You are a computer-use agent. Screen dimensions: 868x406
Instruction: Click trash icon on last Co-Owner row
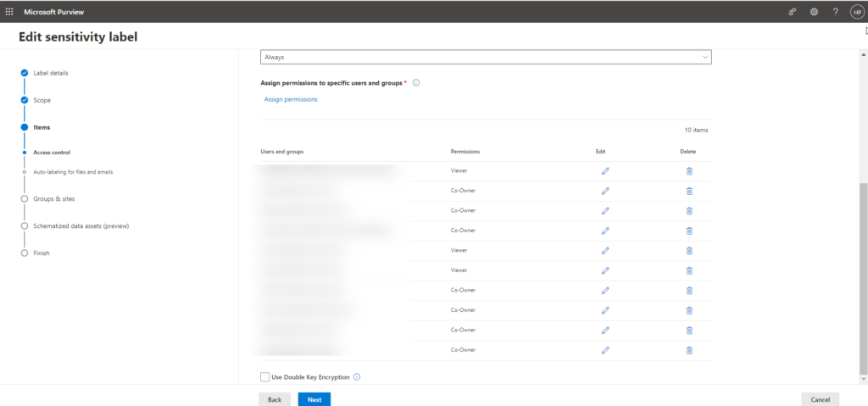point(689,350)
